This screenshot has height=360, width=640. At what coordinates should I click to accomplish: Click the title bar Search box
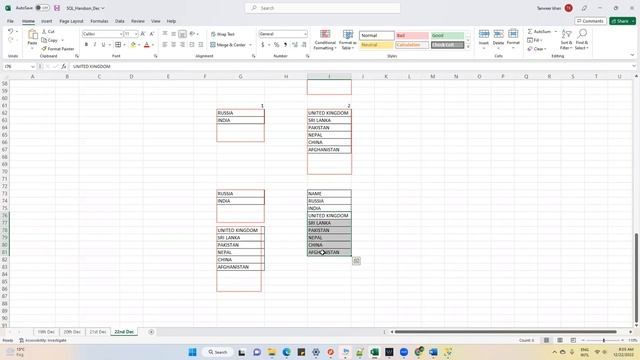[322, 8]
